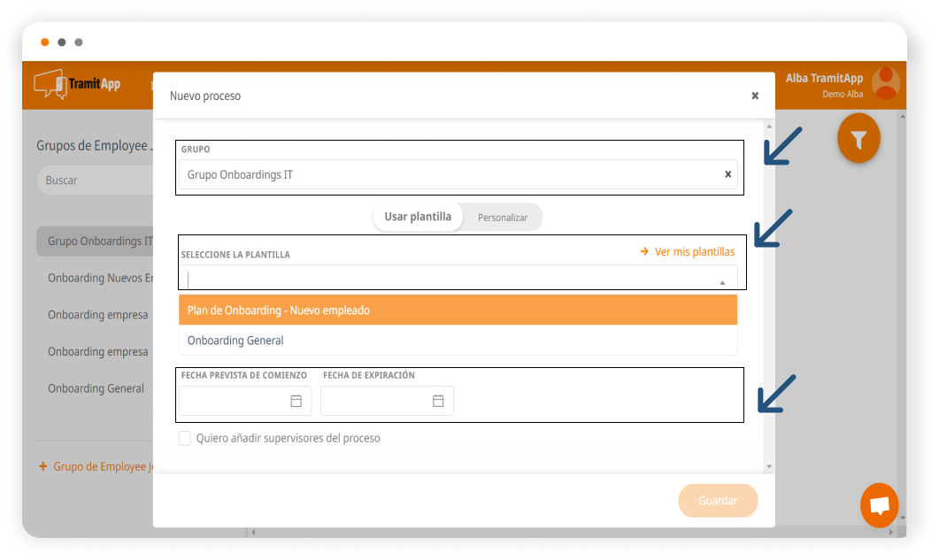
Task: Click the orange filter funnel icon
Action: [x=858, y=139]
